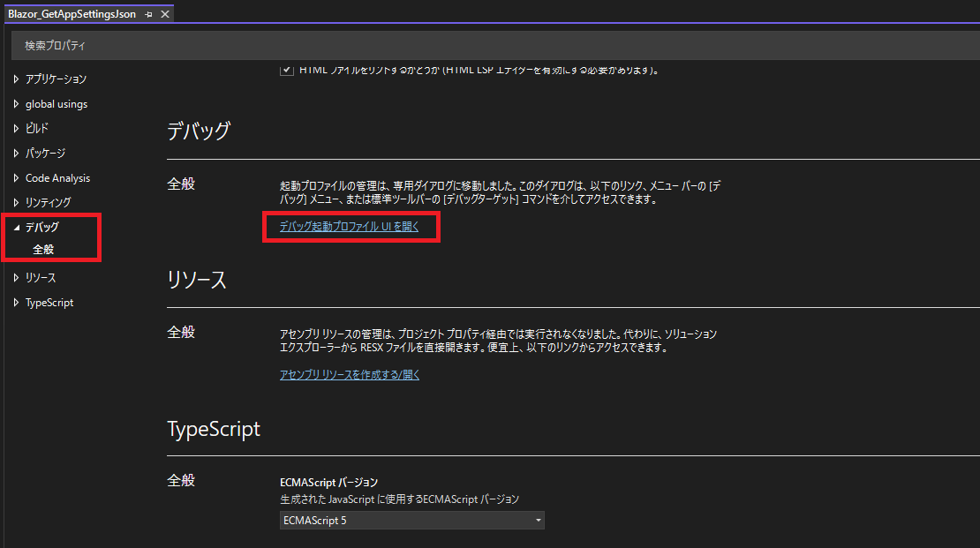
Task: Expand the TypeScript section arrow
Action: [16, 303]
